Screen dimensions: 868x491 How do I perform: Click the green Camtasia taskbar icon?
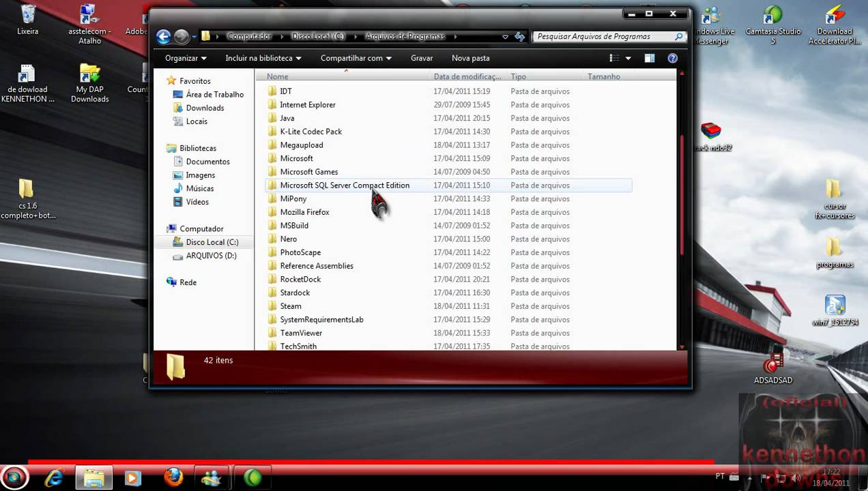coord(252,479)
